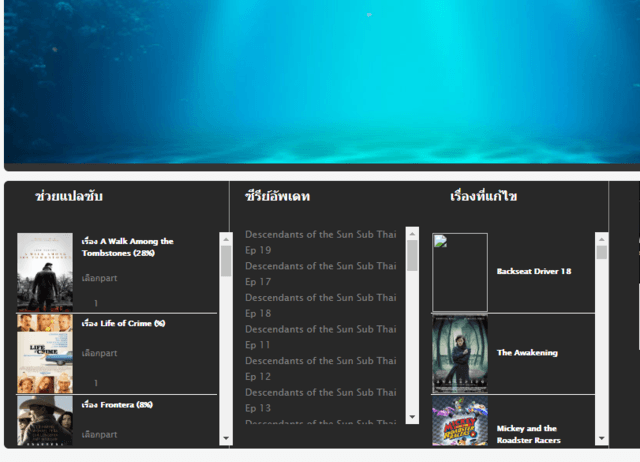
Task: Click scroll-up arrow of the edited titles list
Action: pos(602,239)
